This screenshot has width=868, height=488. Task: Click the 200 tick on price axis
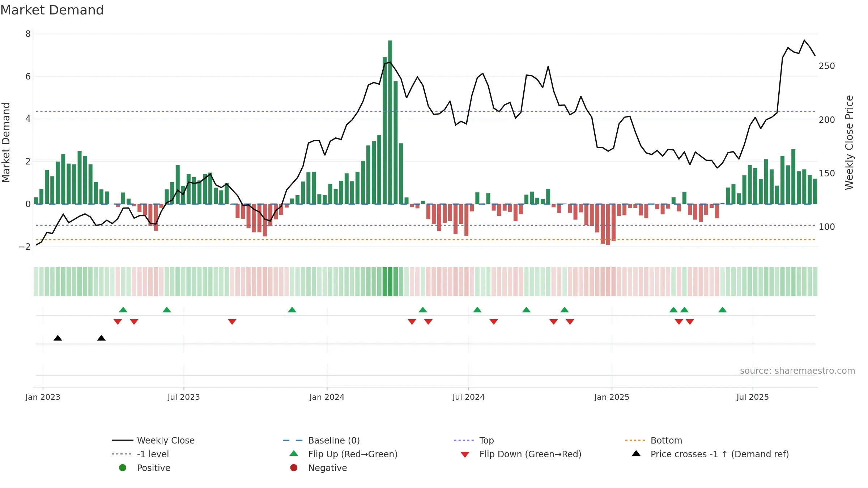827,120
